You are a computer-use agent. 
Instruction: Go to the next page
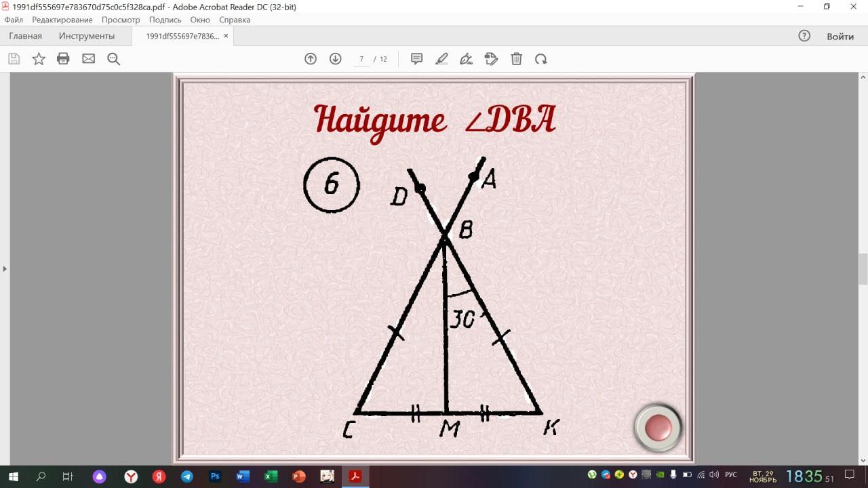point(335,59)
